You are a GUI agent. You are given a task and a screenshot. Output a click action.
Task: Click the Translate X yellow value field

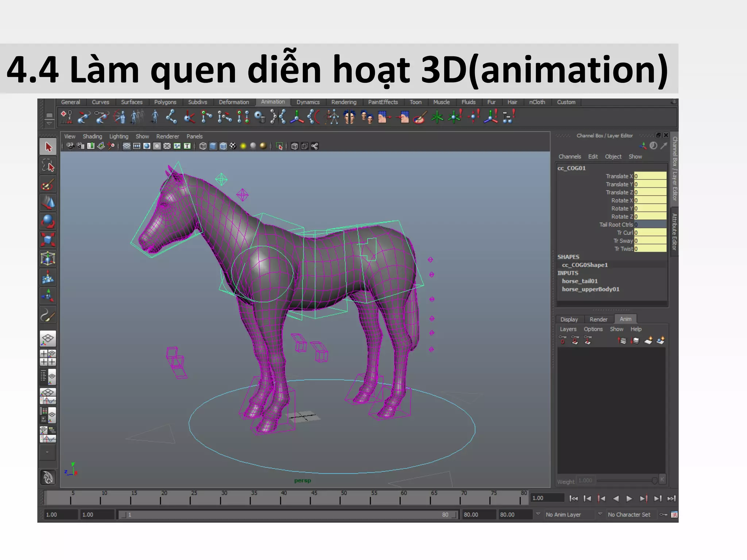(x=650, y=176)
